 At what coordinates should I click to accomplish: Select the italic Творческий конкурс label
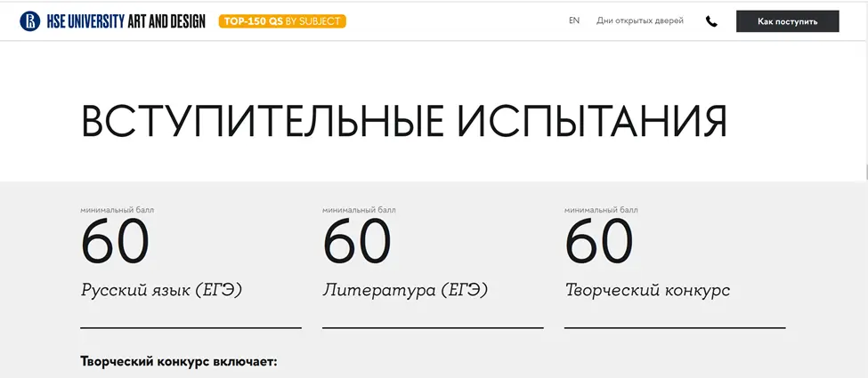pyautogui.click(x=647, y=290)
